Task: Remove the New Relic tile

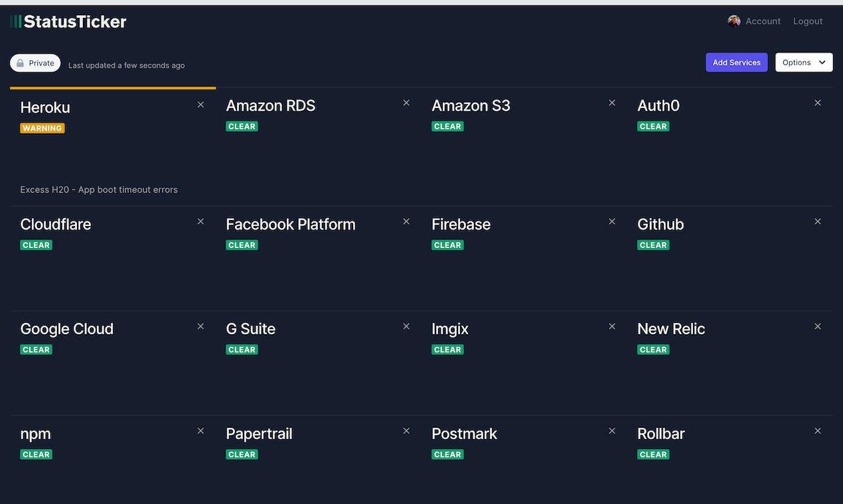Action: pyautogui.click(x=818, y=326)
